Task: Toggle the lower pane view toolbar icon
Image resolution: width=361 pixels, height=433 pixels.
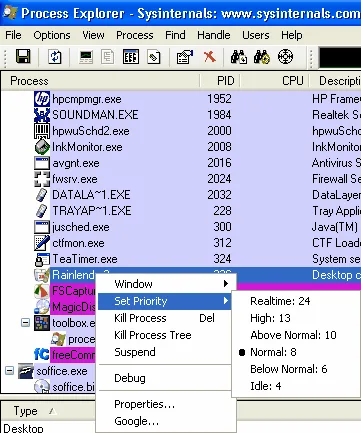Action: tap(131, 57)
